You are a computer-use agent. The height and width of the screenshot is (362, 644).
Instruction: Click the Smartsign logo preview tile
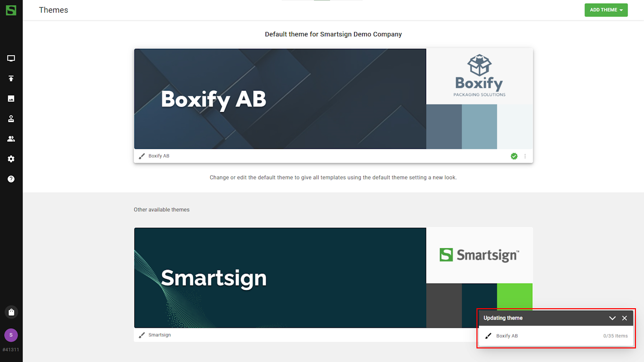[x=479, y=255]
